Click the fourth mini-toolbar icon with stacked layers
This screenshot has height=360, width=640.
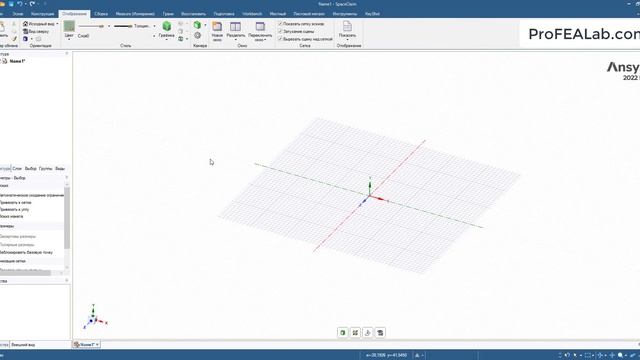(x=380, y=333)
